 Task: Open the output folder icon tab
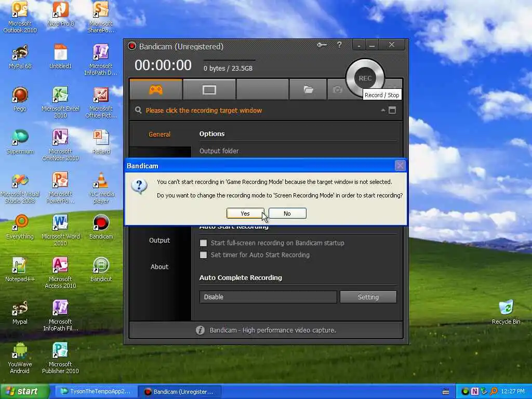308,89
